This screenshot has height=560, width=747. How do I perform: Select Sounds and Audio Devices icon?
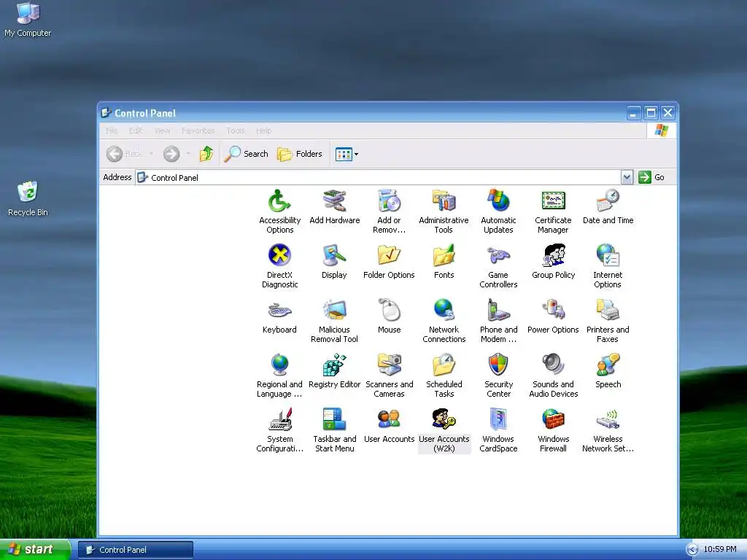coord(553,376)
